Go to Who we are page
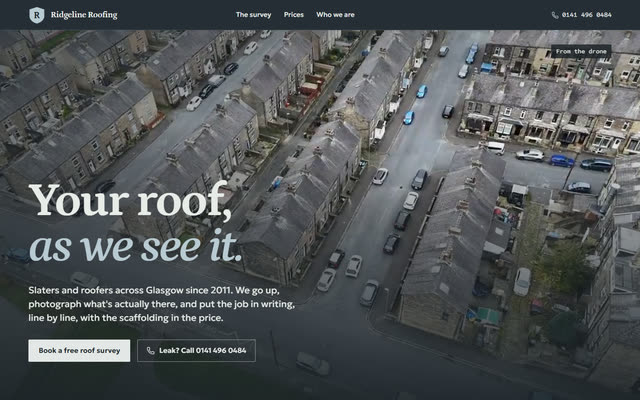This screenshot has width=640, height=400. tap(335, 15)
